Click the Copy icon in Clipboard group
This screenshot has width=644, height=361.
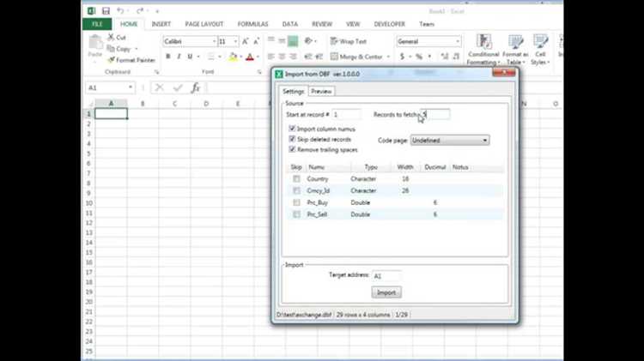tap(111, 49)
